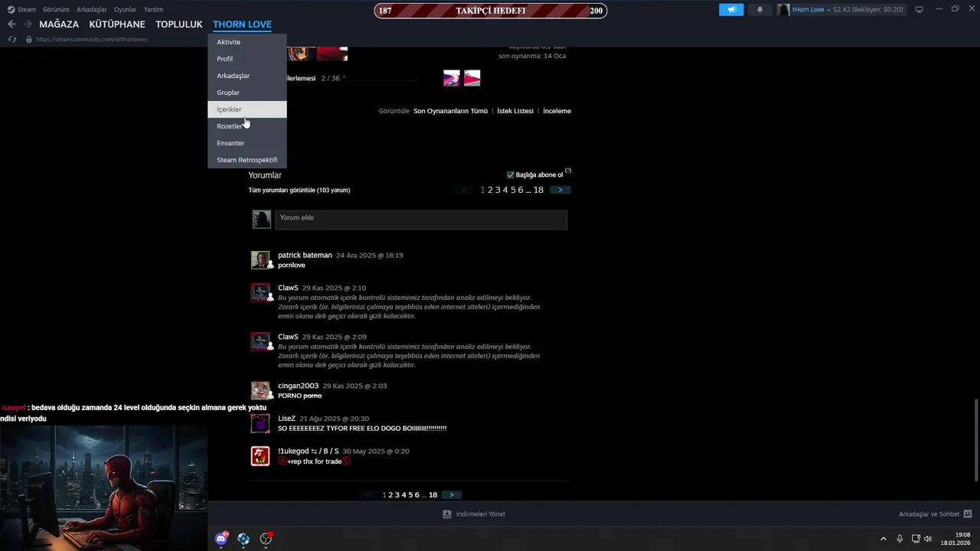Switch to Big Picture mode monitor icon
The width and height of the screenshot is (980, 551).
(920, 9)
